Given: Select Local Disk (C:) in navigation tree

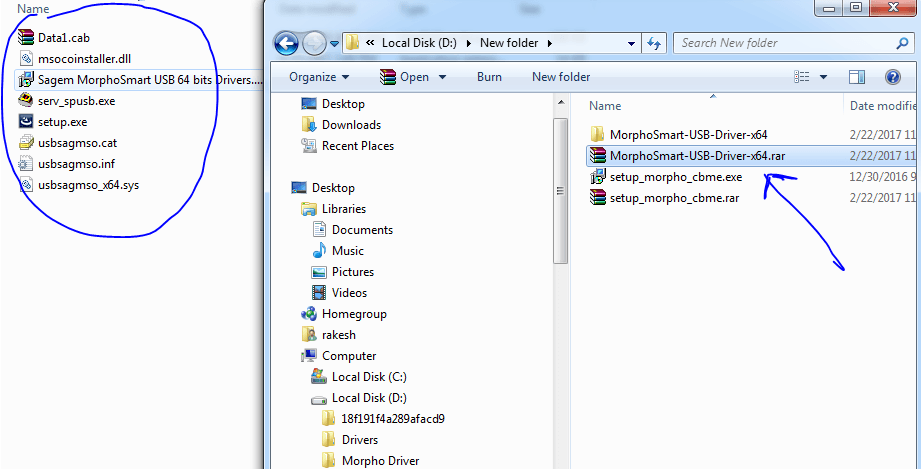Looking at the screenshot, I should pyautogui.click(x=368, y=377).
